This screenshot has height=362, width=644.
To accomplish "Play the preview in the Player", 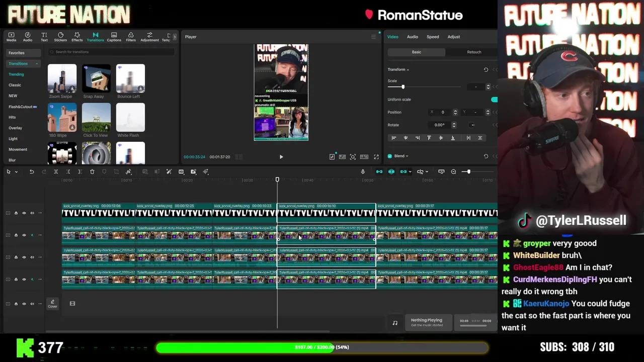I will pyautogui.click(x=281, y=157).
